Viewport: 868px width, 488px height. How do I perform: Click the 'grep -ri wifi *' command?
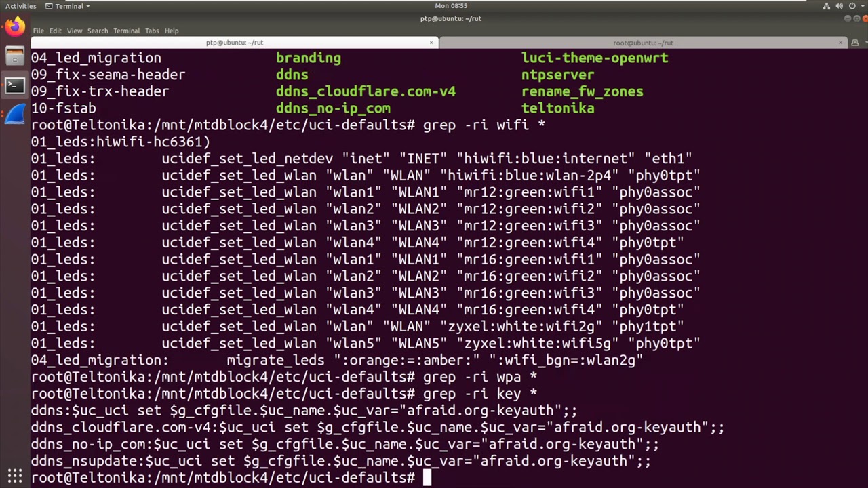(484, 125)
